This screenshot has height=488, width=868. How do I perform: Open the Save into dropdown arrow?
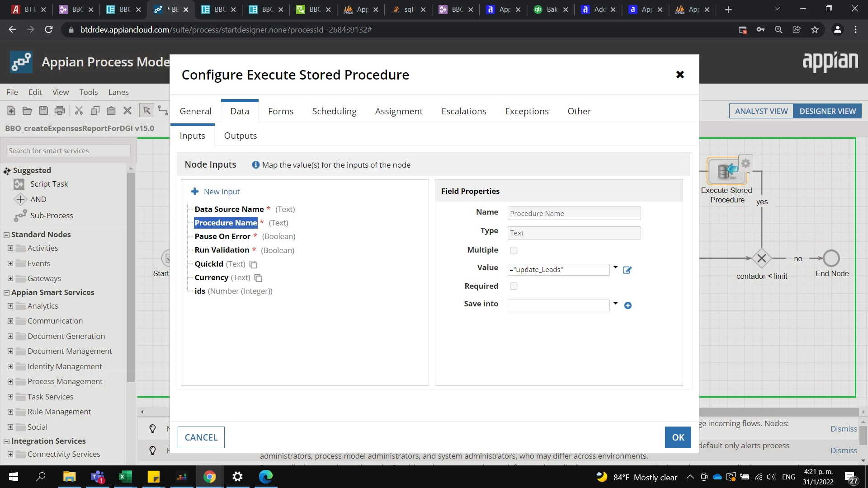click(x=615, y=303)
